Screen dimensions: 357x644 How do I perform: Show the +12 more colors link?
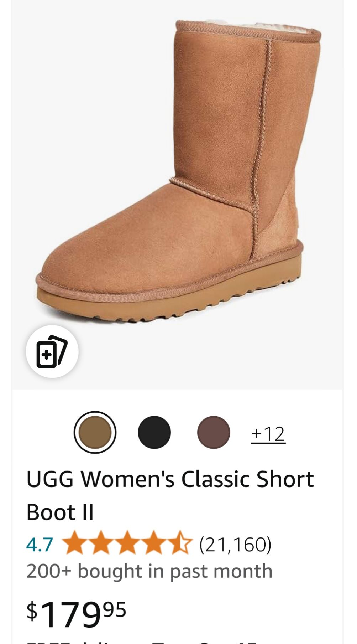point(268,434)
